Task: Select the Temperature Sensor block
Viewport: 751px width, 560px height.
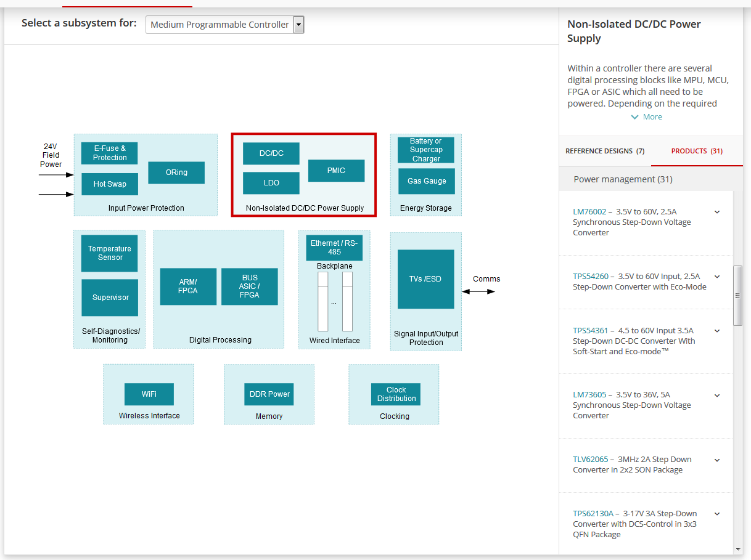Action: pyautogui.click(x=110, y=253)
